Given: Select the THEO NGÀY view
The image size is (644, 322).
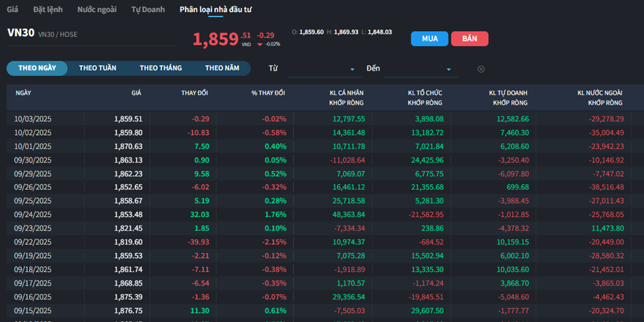Looking at the screenshot, I should (x=37, y=68).
